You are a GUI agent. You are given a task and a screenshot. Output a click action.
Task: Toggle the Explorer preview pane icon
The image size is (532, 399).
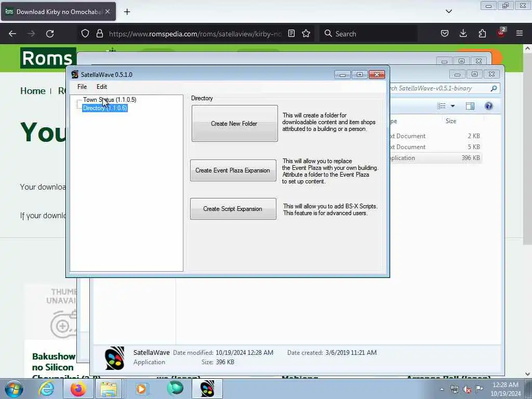point(470,106)
